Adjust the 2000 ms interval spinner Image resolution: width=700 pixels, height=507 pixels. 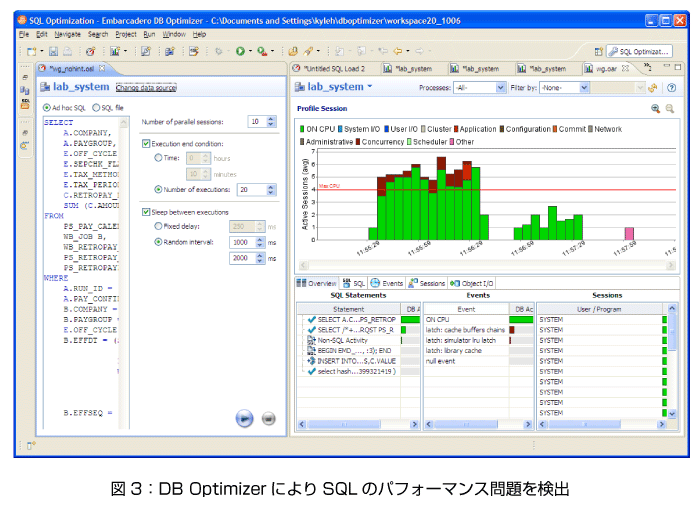pyautogui.click(x=260, y=258)
